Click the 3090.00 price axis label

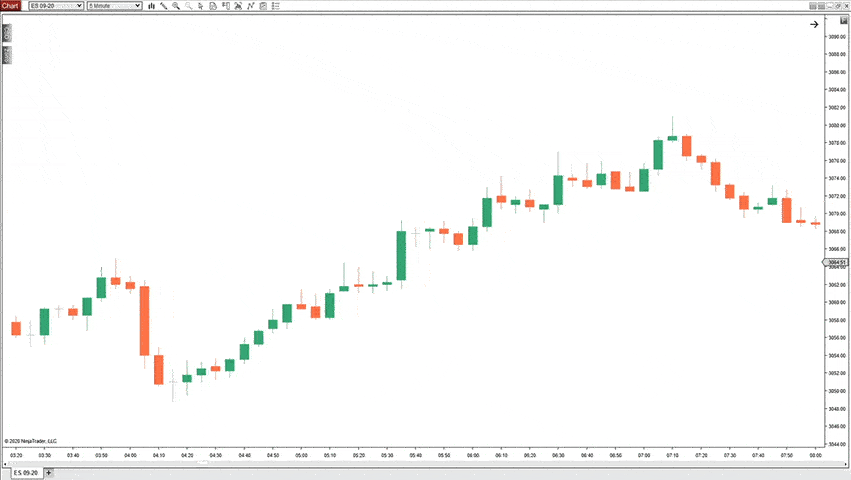pyautogui.click(x=837, y=37)
